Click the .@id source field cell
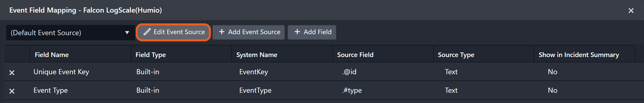 [x=349, y=72]
